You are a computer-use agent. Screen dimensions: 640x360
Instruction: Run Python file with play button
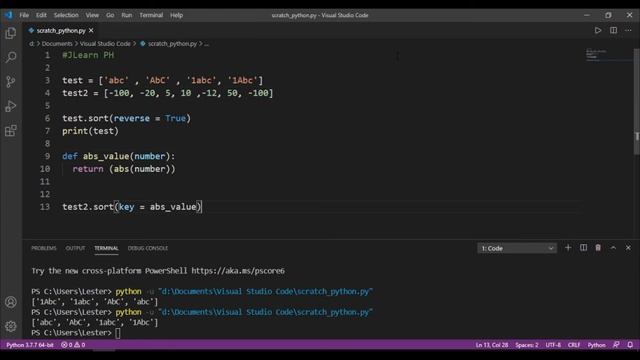(x=598, y=31)
